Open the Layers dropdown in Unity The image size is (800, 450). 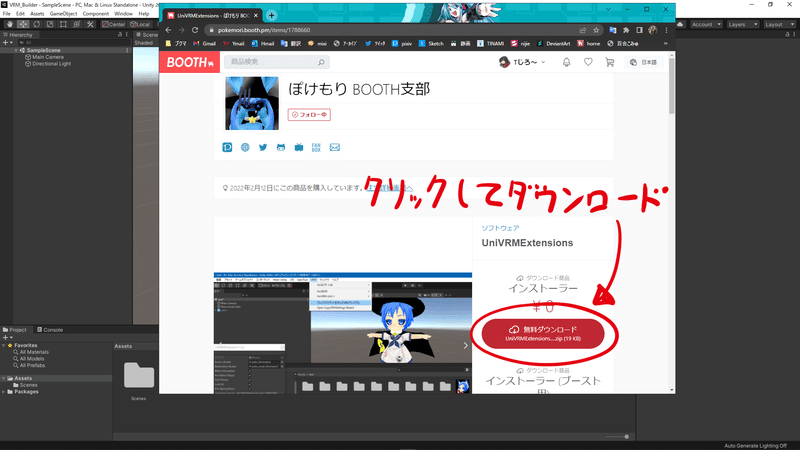pos(742,24)
